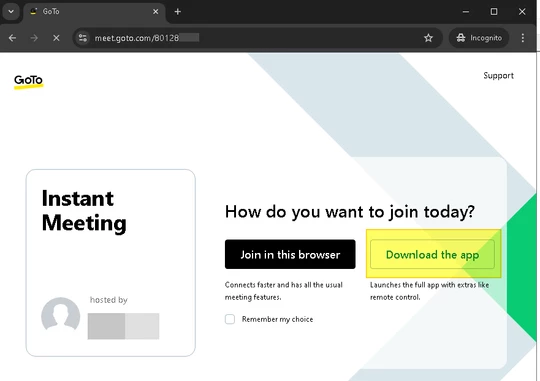
Task: Click the "How do you want to join today?" heading
Action: (x=350, y=212)
